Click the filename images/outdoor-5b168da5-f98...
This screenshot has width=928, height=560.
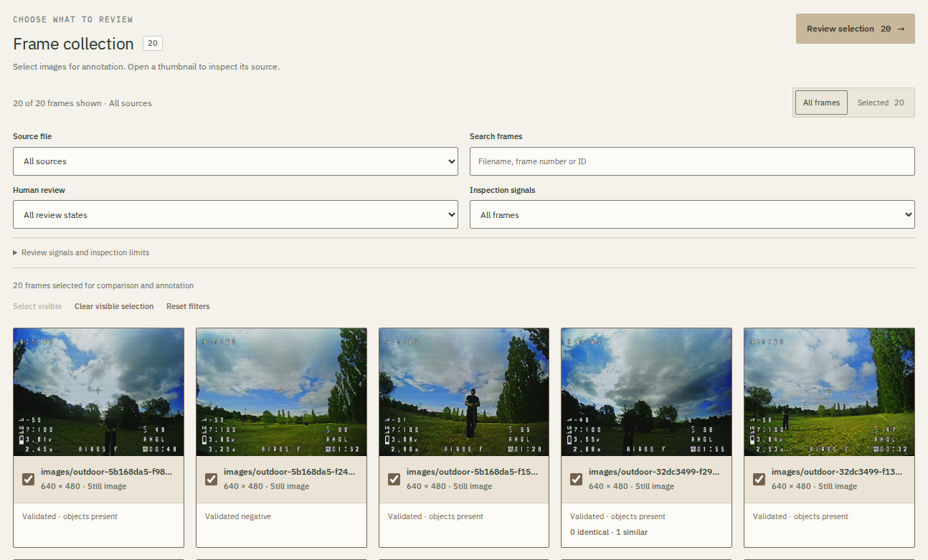pos(106,472)
